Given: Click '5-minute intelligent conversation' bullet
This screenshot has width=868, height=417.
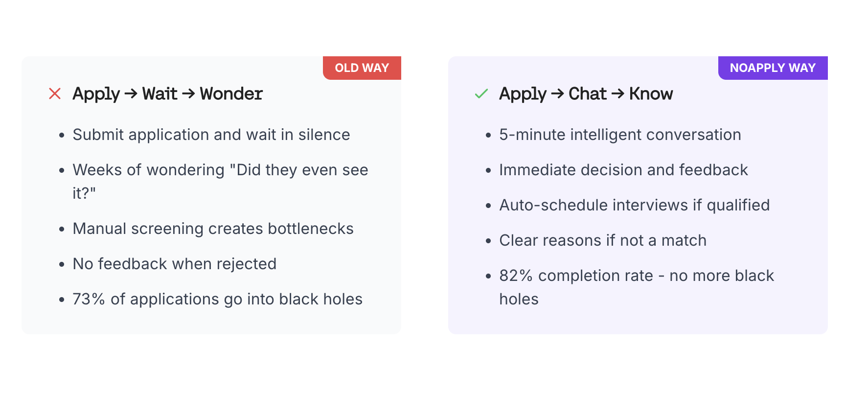Looking at the screenshot, I should [x=620, y=135].
